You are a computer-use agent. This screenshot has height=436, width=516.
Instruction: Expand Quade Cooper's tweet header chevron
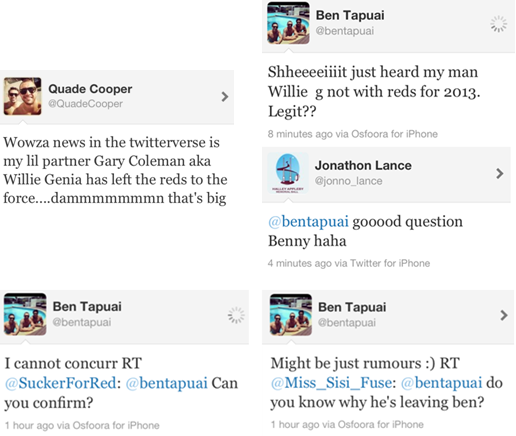click(x=225, y=97)
